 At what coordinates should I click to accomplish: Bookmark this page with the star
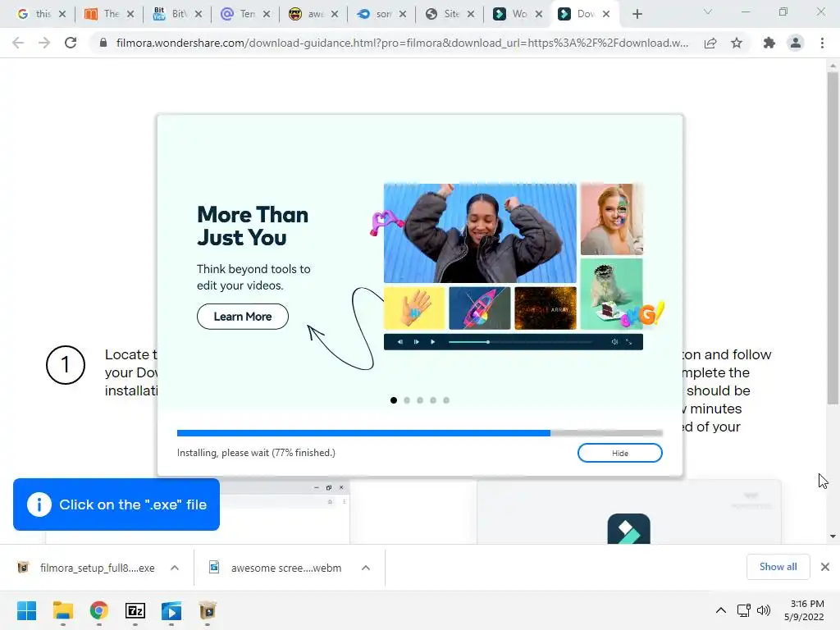coord(737,43)
